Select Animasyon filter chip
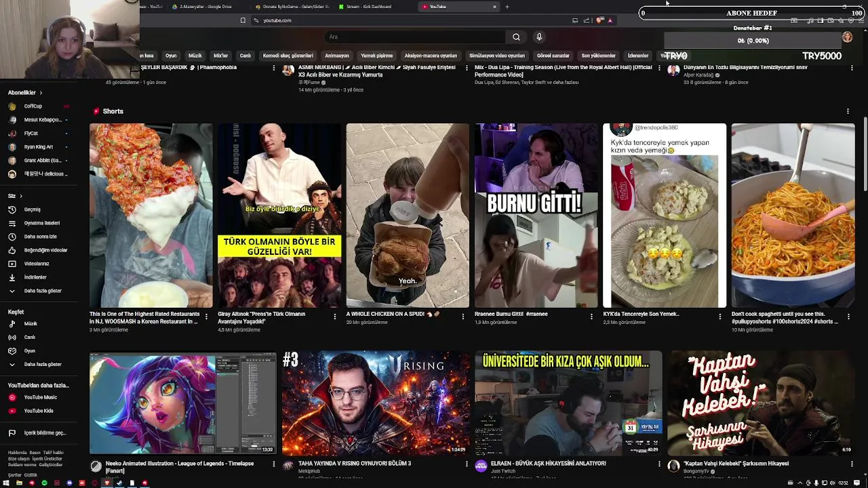This screenshot has width=868, height=488. point(337,56)
